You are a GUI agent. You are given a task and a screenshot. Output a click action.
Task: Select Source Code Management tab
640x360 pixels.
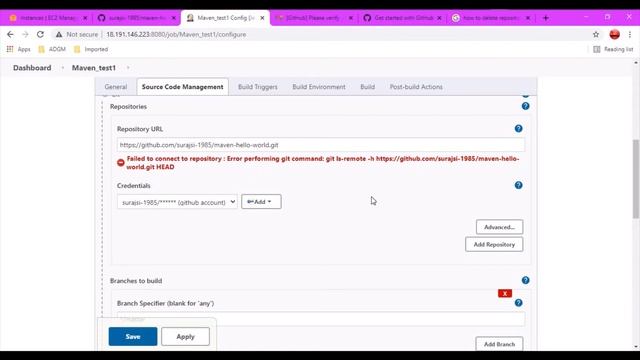pyautogui.click(x=182, y=87)
